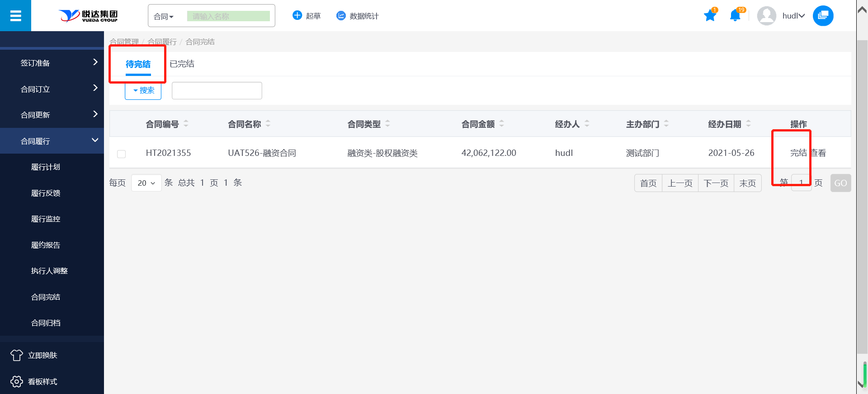Open the per-page count dropdown
Screen dimensions: 868x394
click(x=146, y=183)
